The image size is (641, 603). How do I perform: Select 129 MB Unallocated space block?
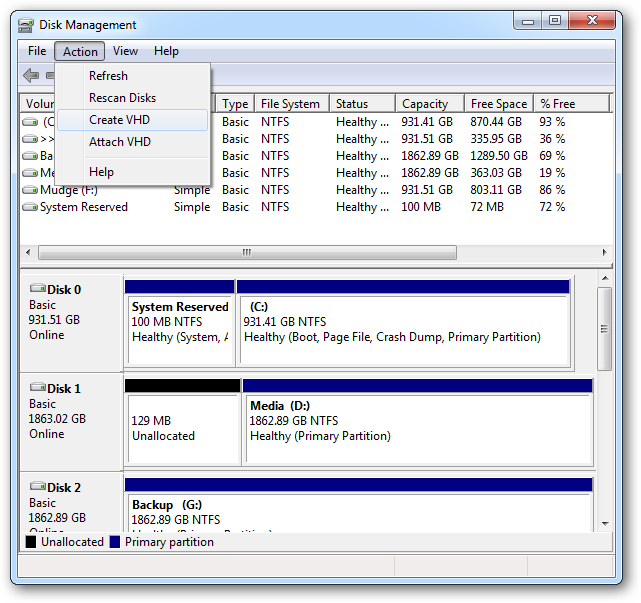183,423
